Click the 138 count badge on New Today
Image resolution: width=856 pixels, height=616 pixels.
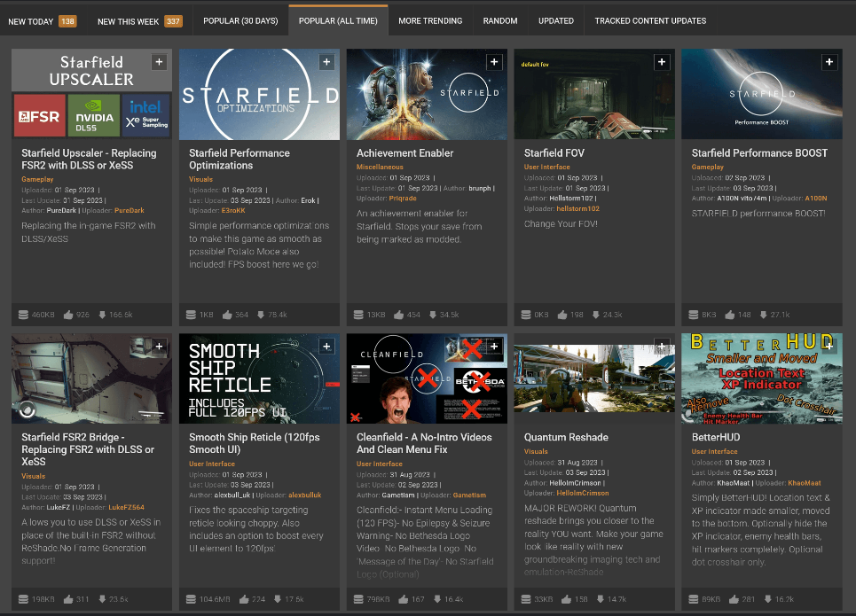pyautogui.click(x=67, y=21)
